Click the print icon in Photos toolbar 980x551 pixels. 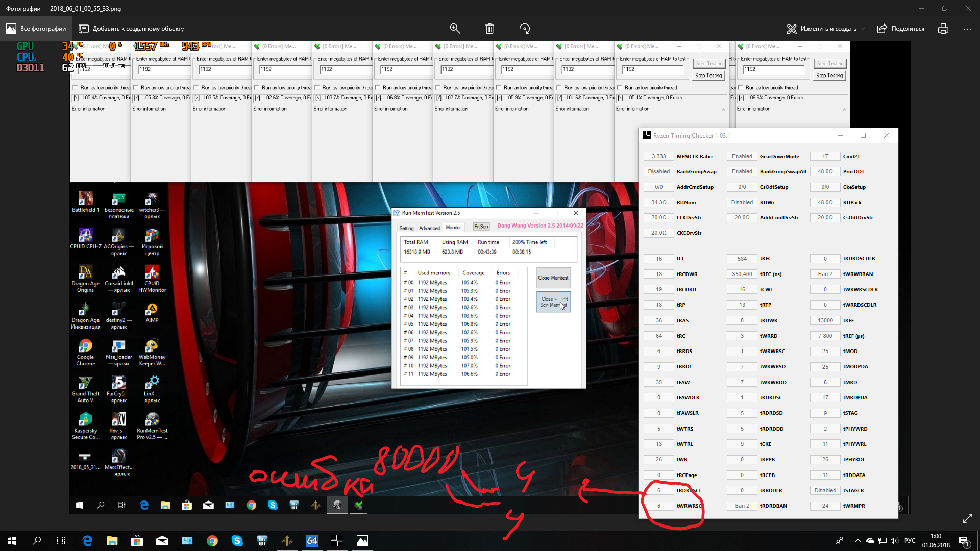pos(943,29)
